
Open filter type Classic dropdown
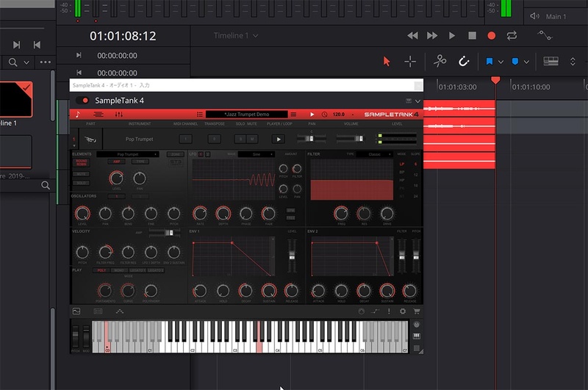point(374,154)
